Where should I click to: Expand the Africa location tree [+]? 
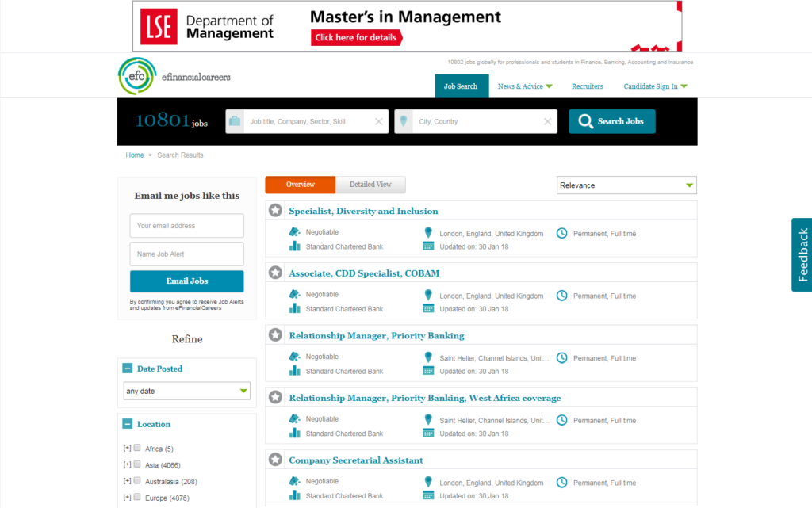pyautogui.click(x=128, y=448)
